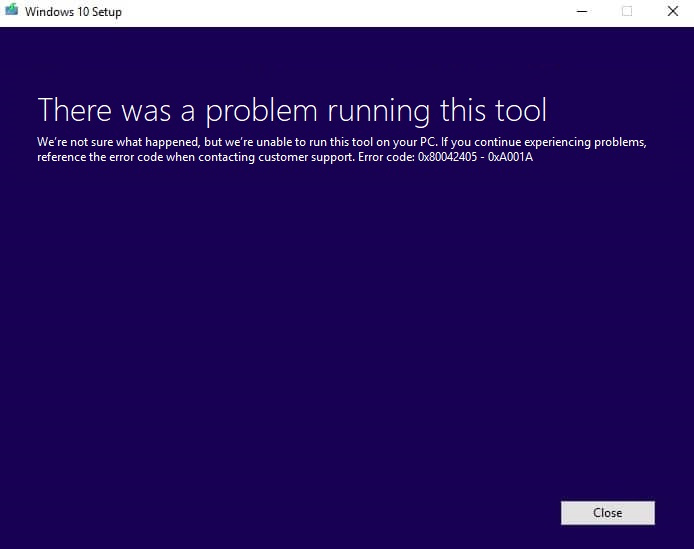Click the 0xA001A portion of the error code
This screenshot has height=549, width=694.
[x=510, y=158]
